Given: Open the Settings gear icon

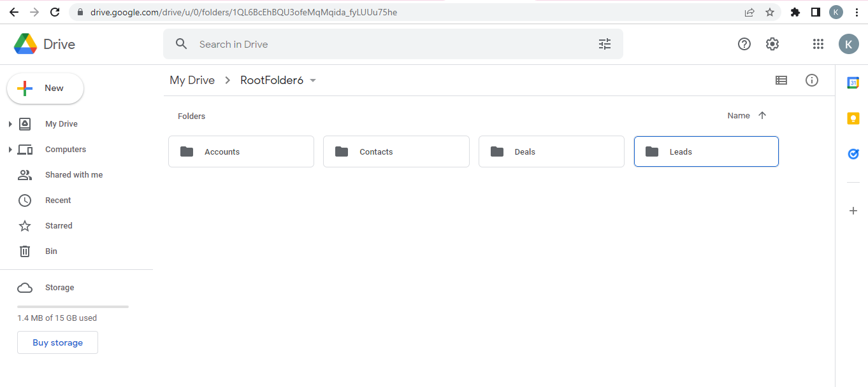Looking at the screenshot, I should [772, 44].
